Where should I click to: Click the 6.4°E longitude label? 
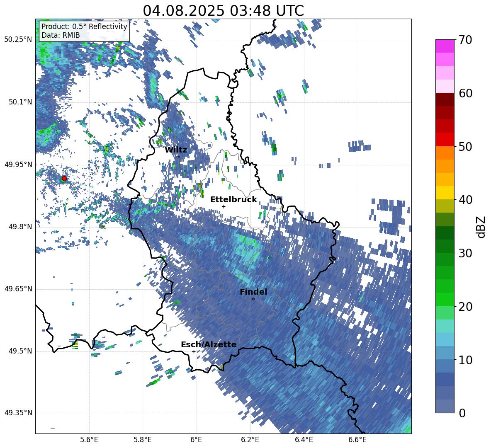[x=304, y=440]
